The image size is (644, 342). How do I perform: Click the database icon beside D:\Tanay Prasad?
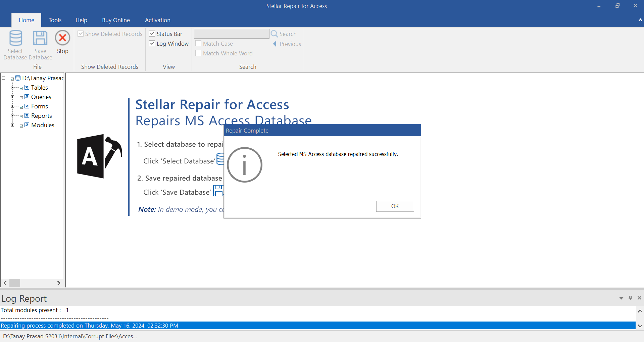click(18, 78)
